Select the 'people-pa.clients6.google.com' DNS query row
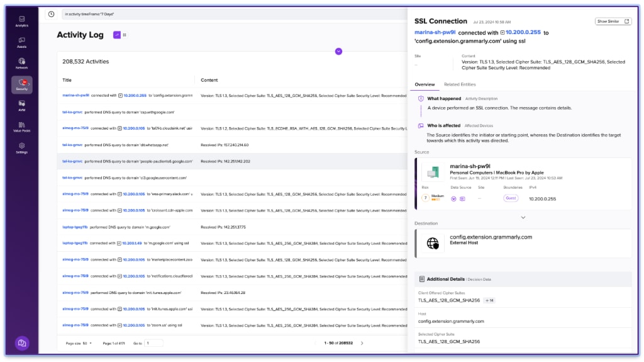Image resolution: width=644 pixels, height=362 pixels. tap(233, 161)
